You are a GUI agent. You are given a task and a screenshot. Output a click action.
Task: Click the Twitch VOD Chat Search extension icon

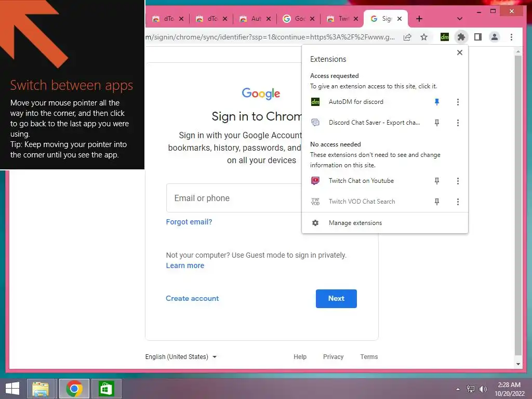[315, 202]
